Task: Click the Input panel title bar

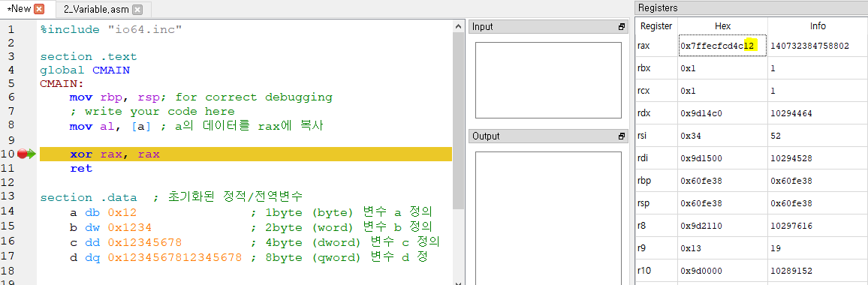Action: click(548, 26)
